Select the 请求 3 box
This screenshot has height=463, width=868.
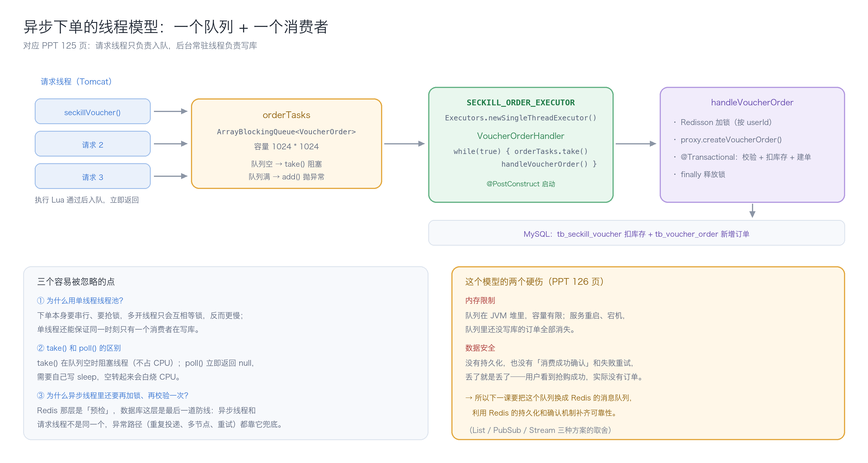pyautogui.click(x=93, y=176)
